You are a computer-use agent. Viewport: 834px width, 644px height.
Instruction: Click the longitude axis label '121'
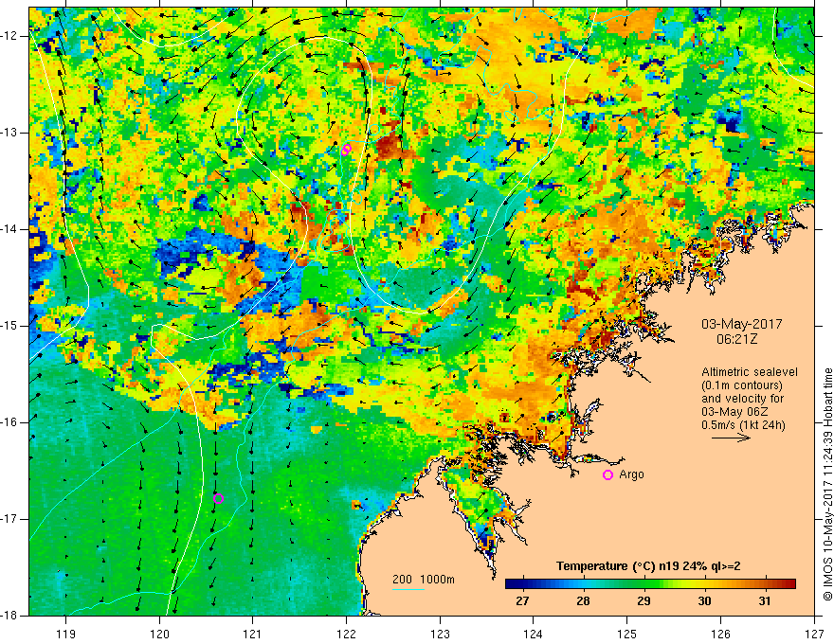point(253,635)
